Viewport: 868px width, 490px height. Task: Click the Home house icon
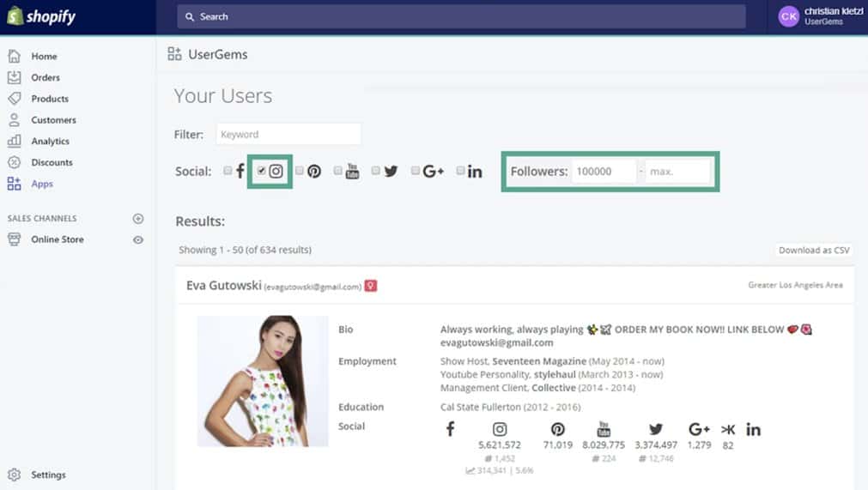(x=15, y=56)
